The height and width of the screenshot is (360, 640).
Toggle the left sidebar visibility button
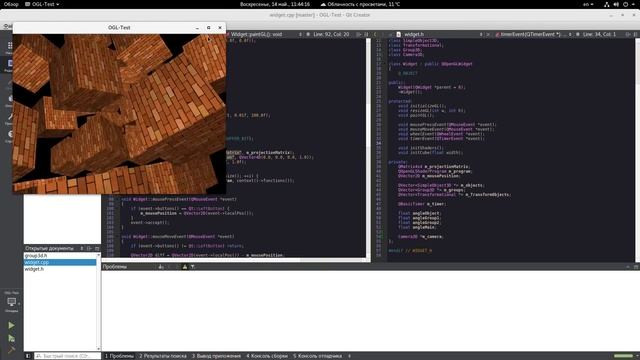click(x=28, y=356)
